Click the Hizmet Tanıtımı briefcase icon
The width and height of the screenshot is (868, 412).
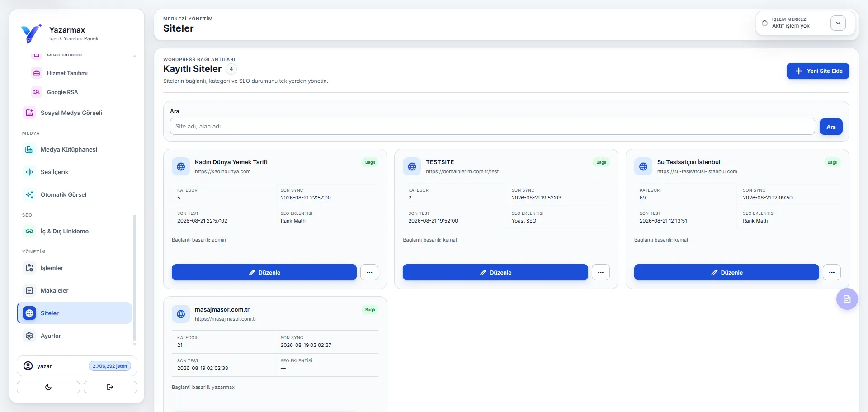(x=37, y=73)
